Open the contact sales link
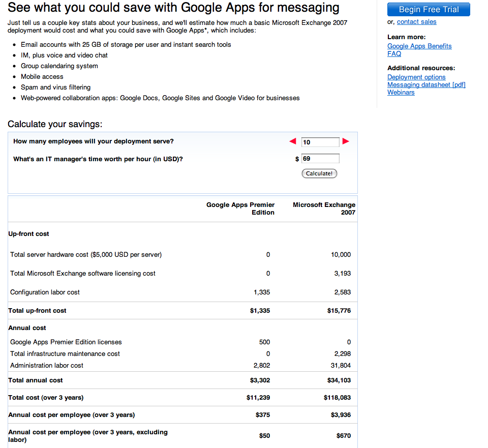This screenshot has height=448, width=488. [416, 22]
